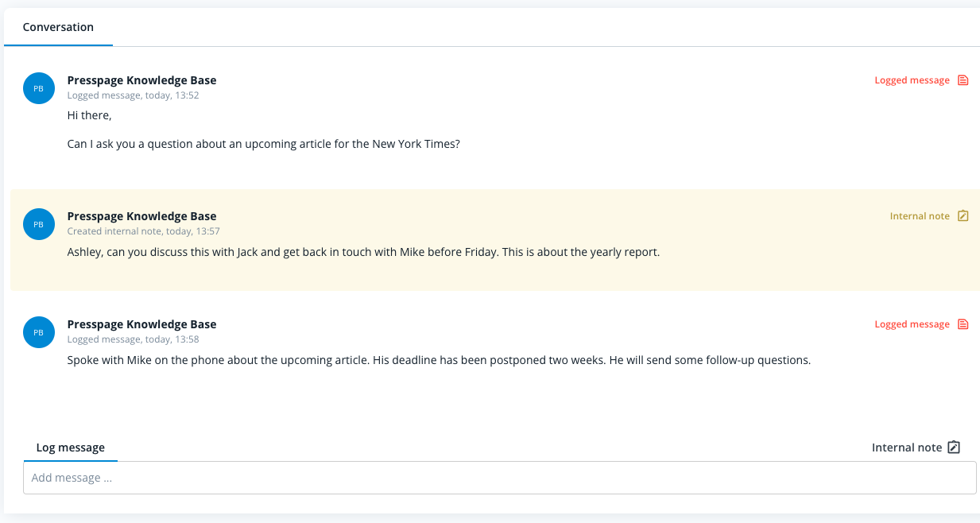
Task: Select the Internal note tab label above the message box
Action: click(x=906, y=447)
